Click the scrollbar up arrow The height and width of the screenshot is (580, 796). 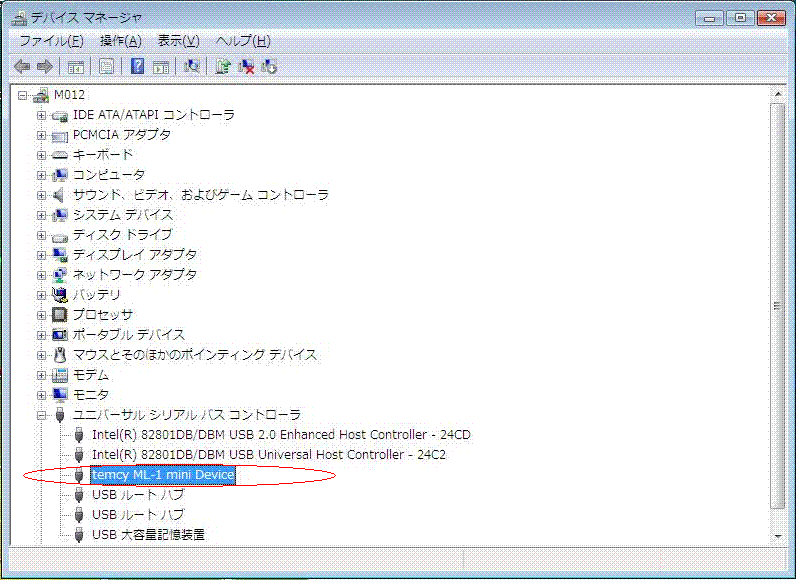tap(778, 94)
